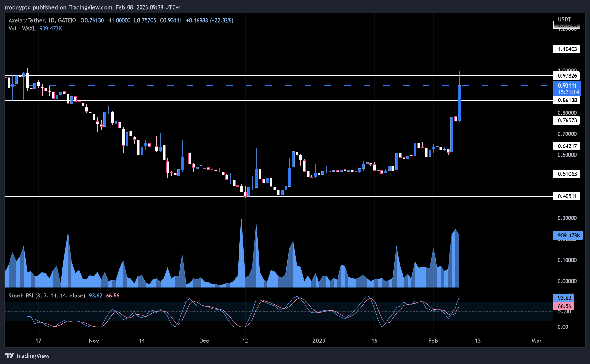Select the 0.76573 price level label
590x364 pixels.
(x=566, y=120)
